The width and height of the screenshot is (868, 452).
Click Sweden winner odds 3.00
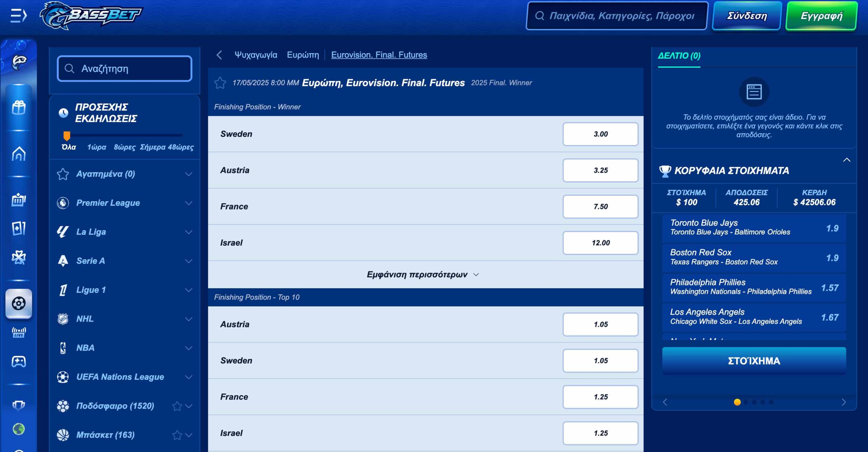click(x=600, y=134)
